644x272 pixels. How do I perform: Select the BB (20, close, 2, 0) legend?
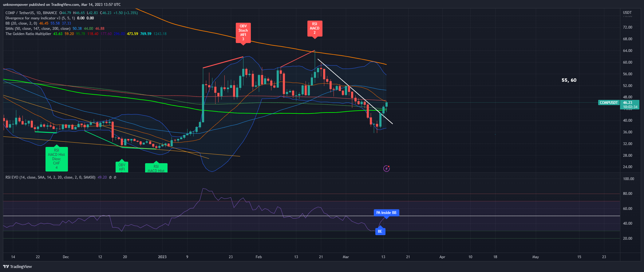21,23
